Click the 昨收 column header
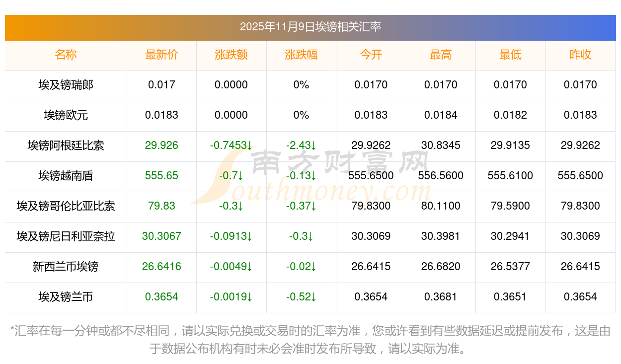 pos(580,55)
